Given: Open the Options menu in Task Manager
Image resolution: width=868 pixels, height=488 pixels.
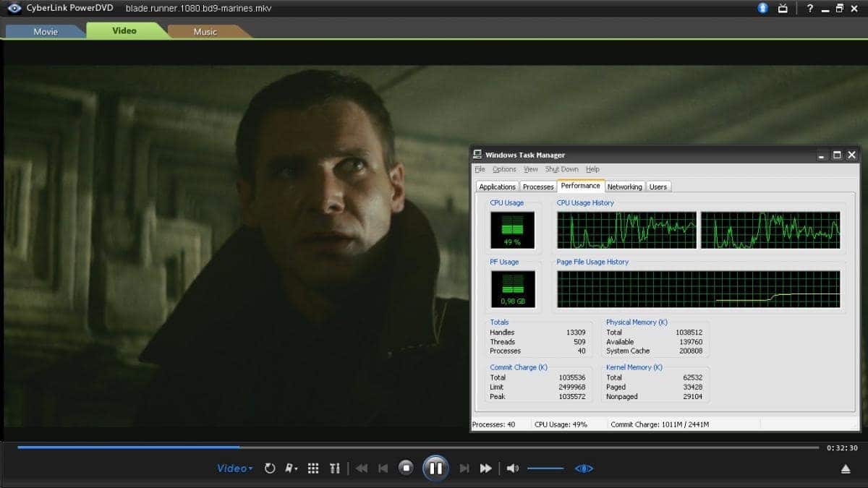Looking at the screenshot, I should 504,169.
